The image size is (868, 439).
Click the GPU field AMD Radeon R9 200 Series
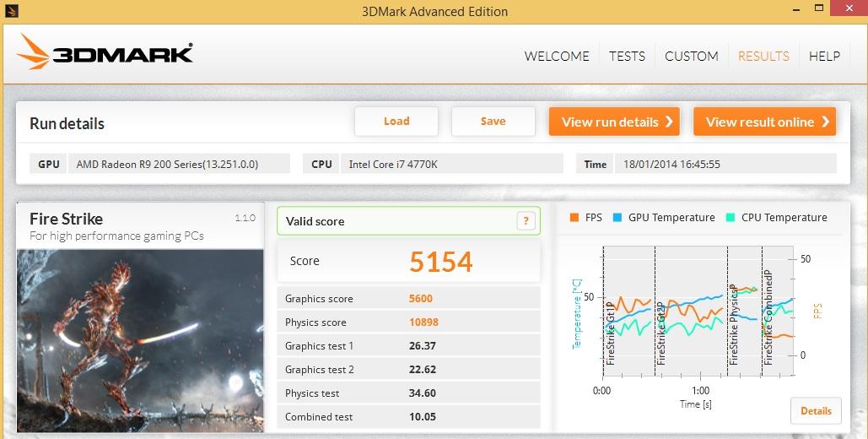click(179, 164)
